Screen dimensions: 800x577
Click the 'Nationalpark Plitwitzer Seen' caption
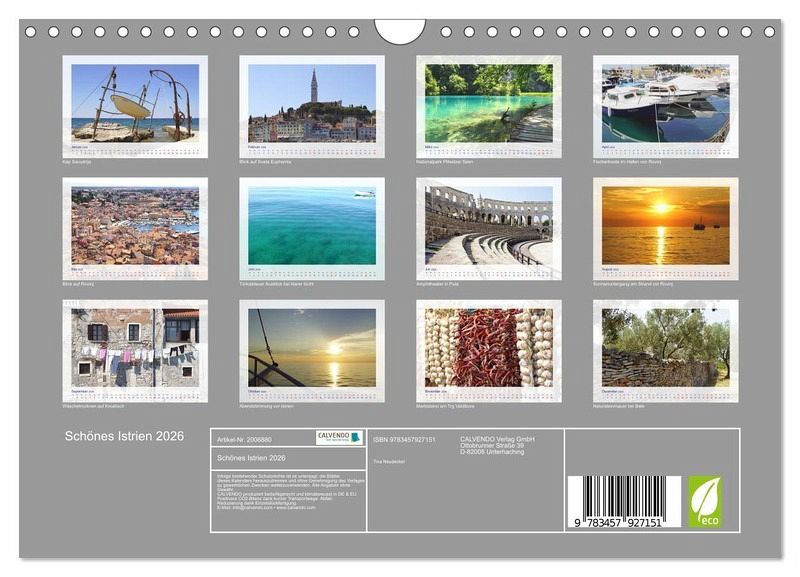click(444, 162)
